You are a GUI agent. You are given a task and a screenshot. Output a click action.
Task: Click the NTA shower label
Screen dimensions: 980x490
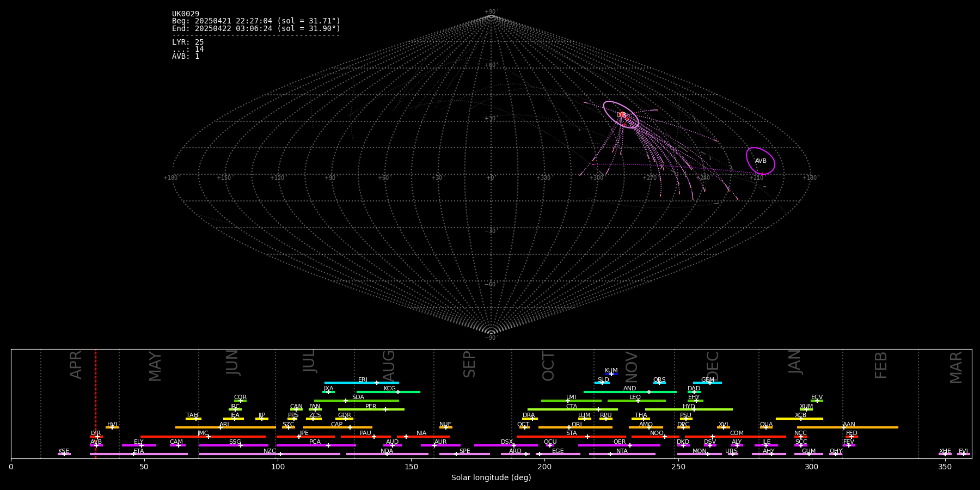[622, 451]
